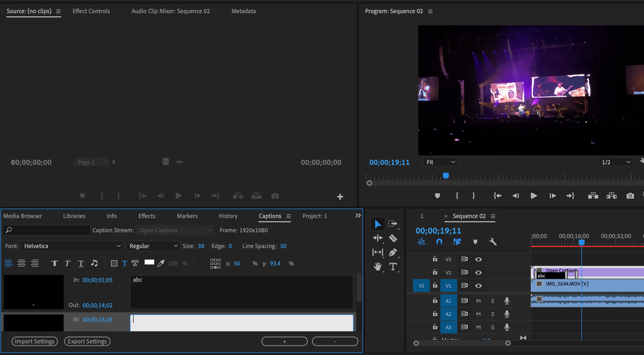The image size is (644, 355).
Task: Click the Add Marker icon under the Program monitor
Action: click(x=437, y=196)
